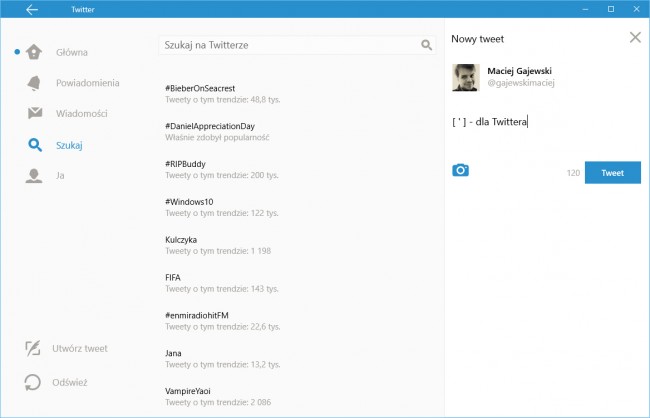
Task: Click 'Tweety o tym trendzie: 122 tys.'
Action: (x=222, y=213)
